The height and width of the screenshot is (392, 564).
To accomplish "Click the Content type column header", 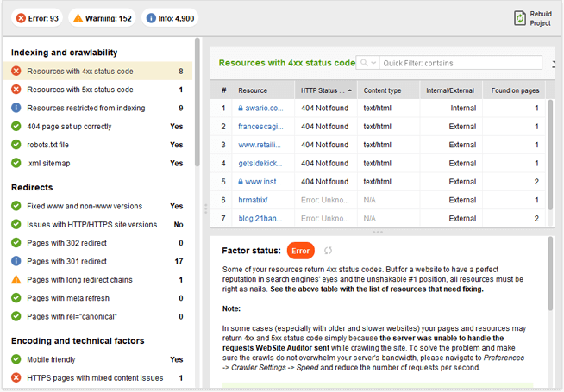I will pyautogui.click(x=382, y=90).
